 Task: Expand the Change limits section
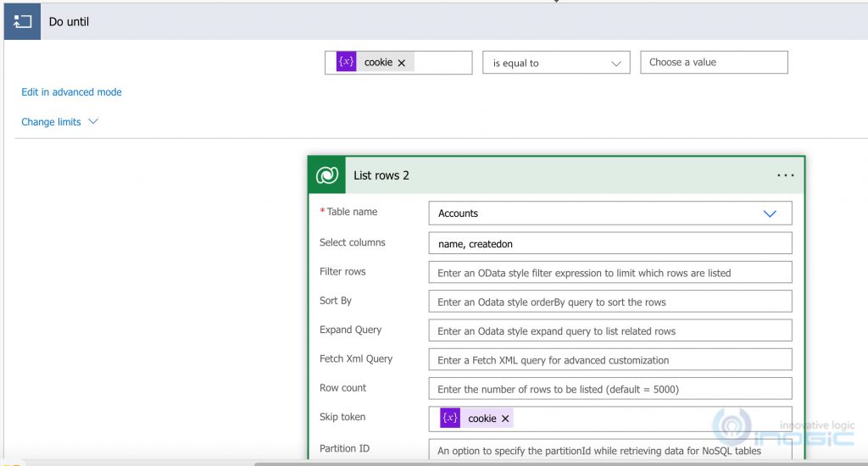point(59,122)
